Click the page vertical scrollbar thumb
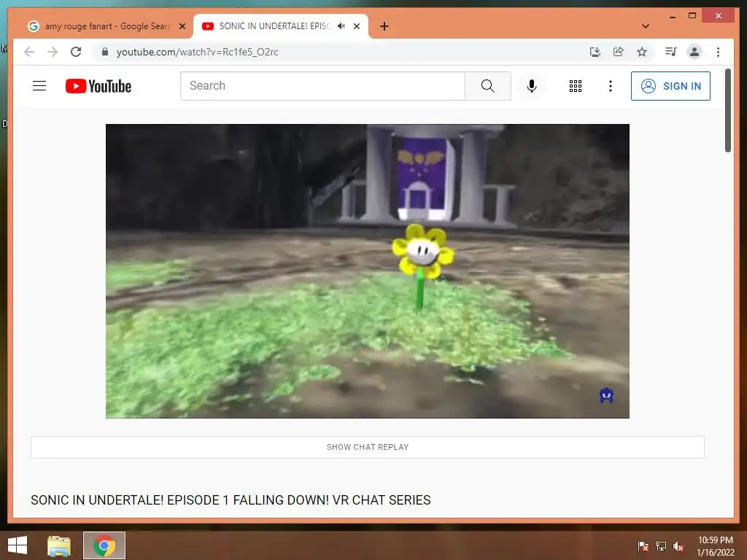The image size is (747, 560). coord(727,111)
